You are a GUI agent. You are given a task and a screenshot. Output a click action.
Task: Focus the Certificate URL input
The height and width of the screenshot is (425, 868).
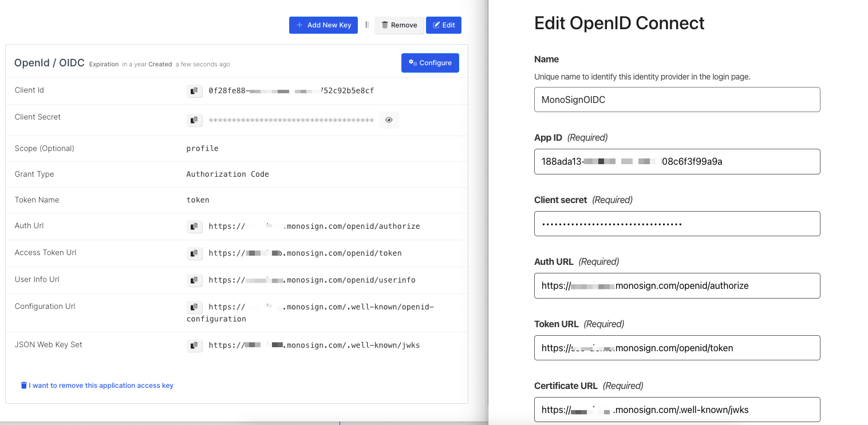point(677,410)
